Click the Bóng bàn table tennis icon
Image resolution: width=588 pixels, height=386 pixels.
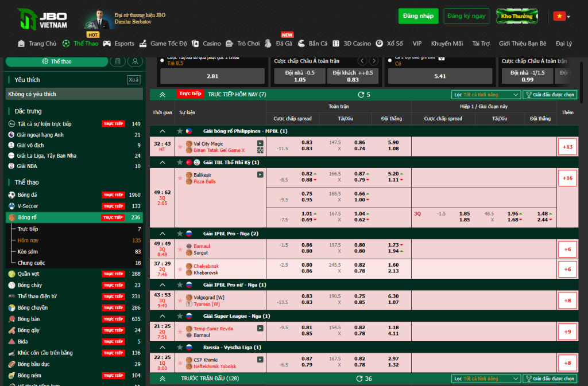click(11, 319)
